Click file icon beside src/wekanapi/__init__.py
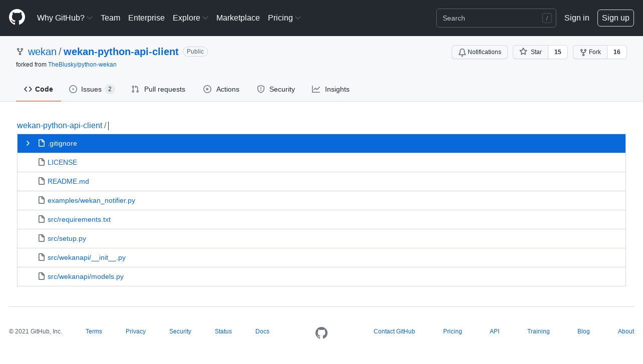This screenshot has width=643, height=364. point(42,257)
